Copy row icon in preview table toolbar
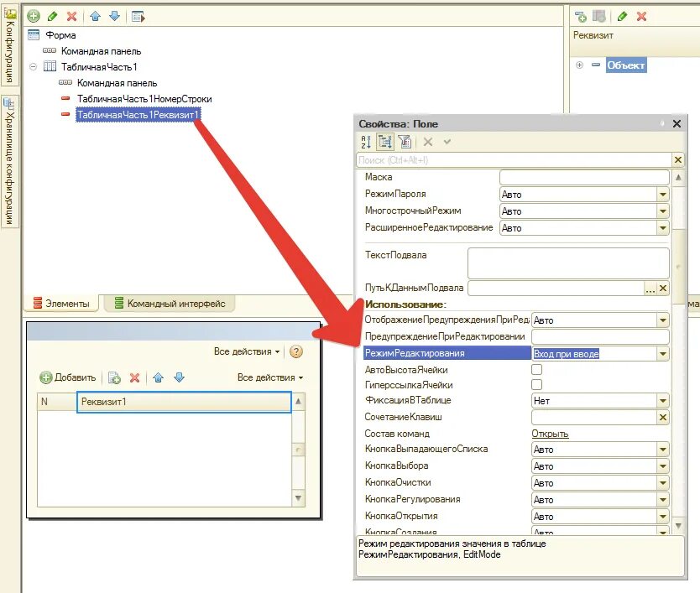Screen dimensions: 700x593 (114, 378)
